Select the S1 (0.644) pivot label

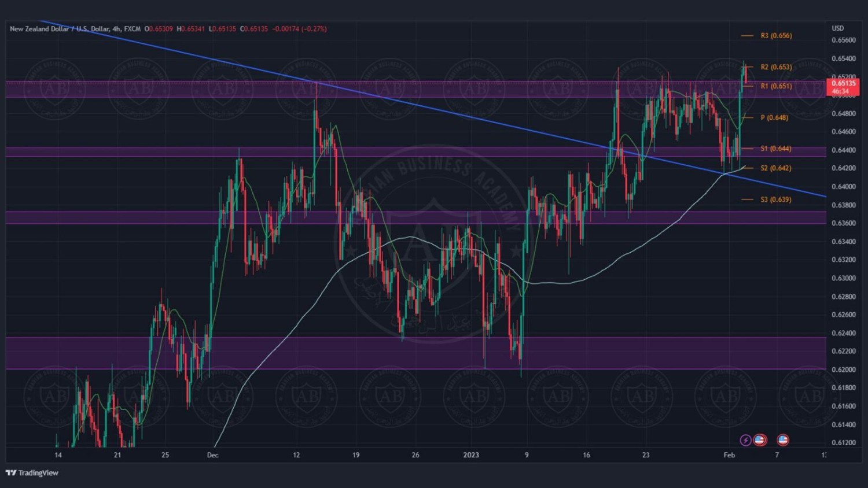pos(776,149)
